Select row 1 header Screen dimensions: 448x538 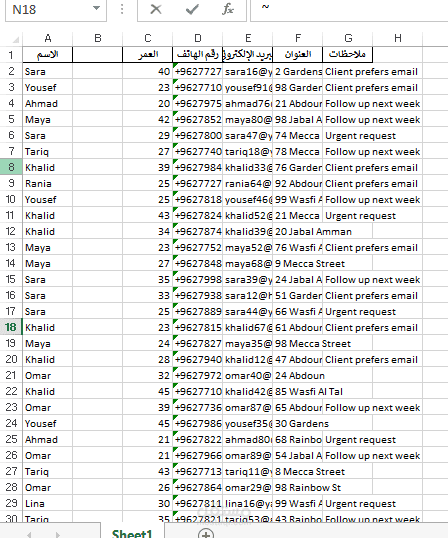pos(11,55)
